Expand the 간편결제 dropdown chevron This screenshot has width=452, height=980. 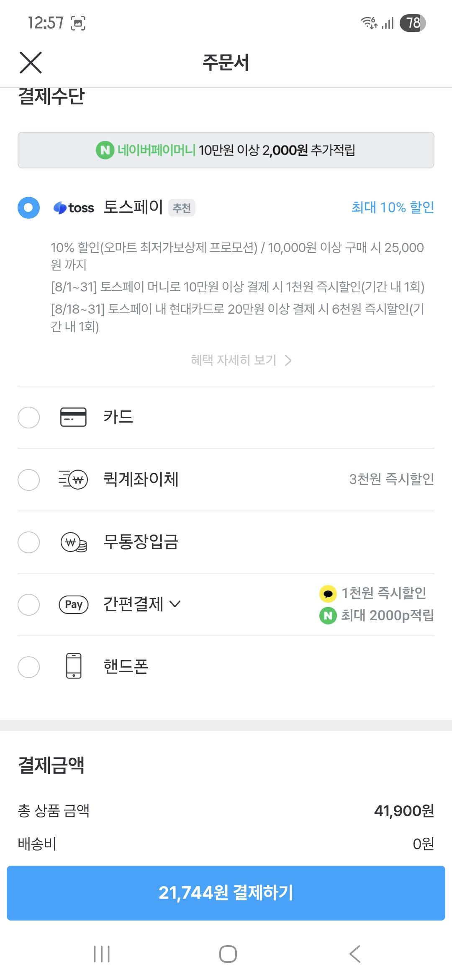(x=175, y=604)
